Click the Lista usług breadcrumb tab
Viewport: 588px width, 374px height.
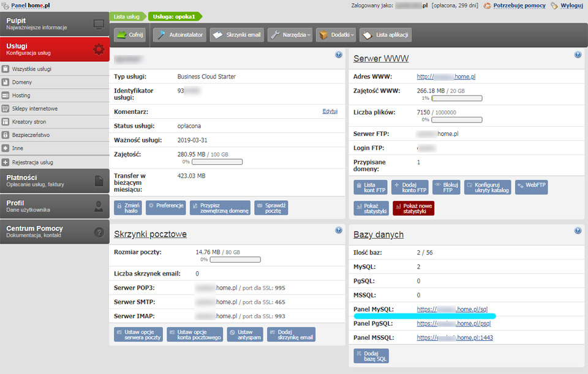[127, 17]
